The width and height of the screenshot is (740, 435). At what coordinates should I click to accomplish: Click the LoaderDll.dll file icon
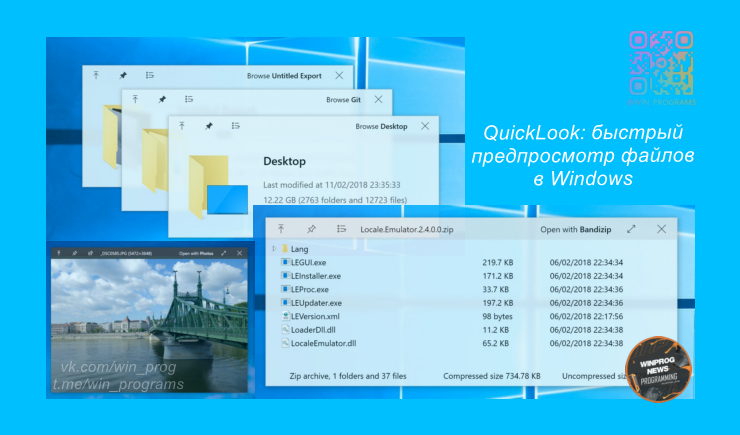[x=285, y=329]
